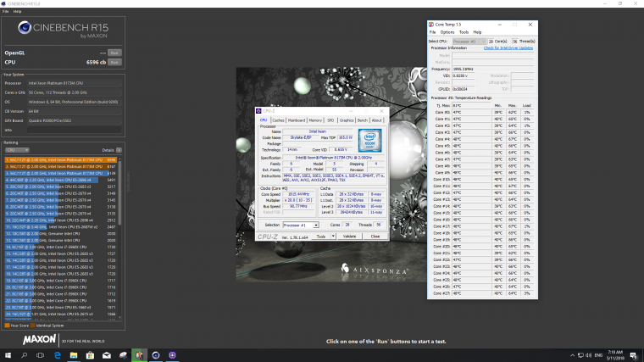Open Microsoft Store from the taskbar

tap(90, 355)
